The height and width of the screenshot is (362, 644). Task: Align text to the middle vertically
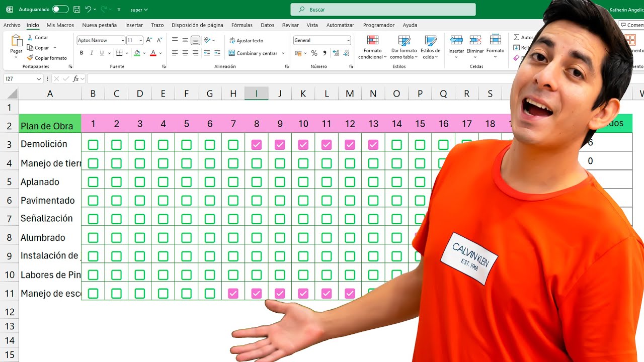[x=185, y=40]
